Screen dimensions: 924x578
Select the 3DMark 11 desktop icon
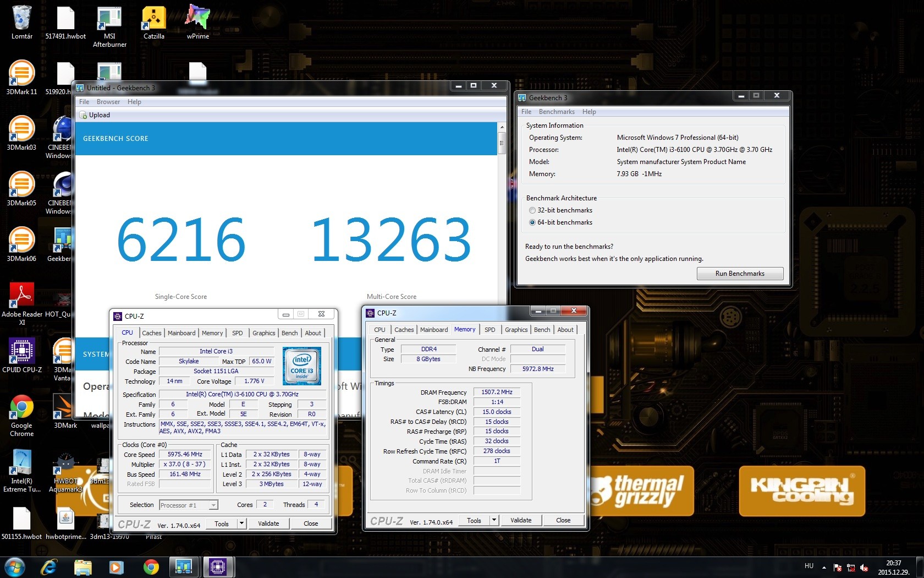(22, 77)
